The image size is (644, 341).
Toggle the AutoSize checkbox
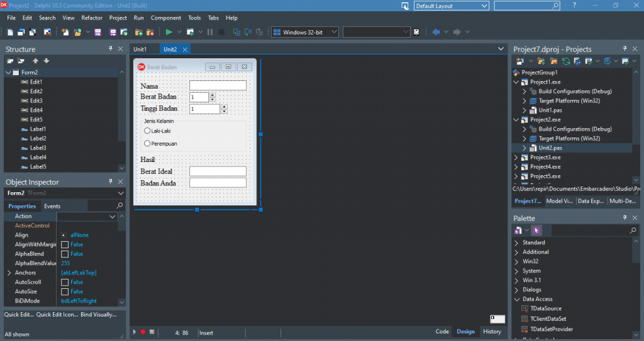click(65, 292)
